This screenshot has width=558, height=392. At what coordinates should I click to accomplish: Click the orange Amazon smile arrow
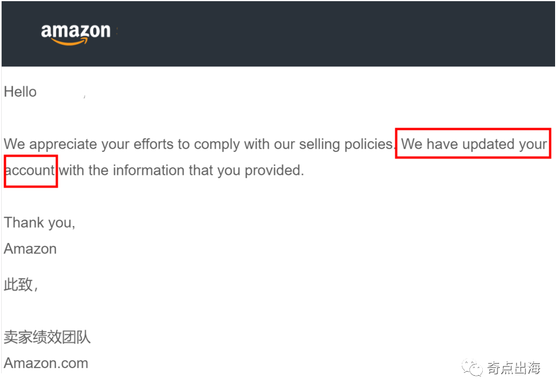click(70, 42)
